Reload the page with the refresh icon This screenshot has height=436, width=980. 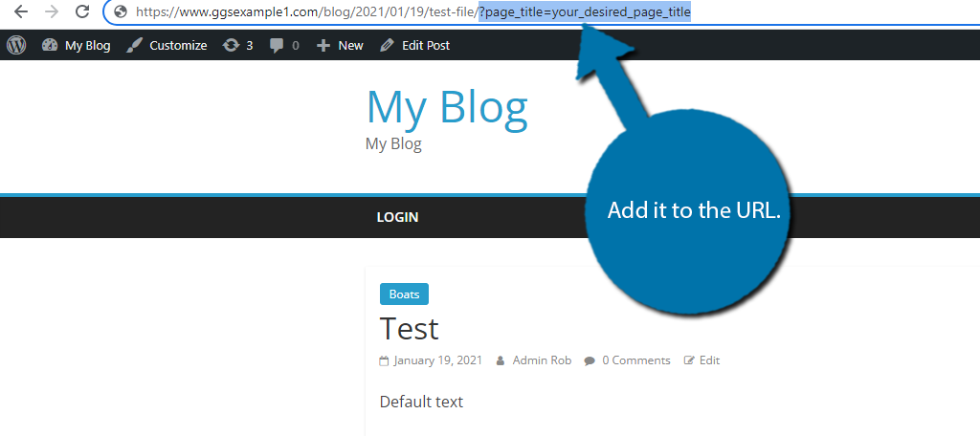(x=82, y=11)
